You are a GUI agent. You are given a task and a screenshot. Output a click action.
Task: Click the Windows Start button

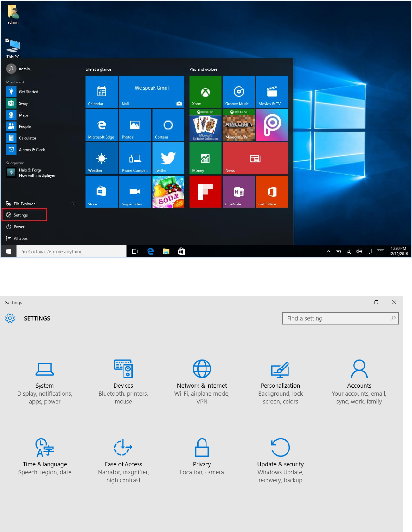coord(9,251)
